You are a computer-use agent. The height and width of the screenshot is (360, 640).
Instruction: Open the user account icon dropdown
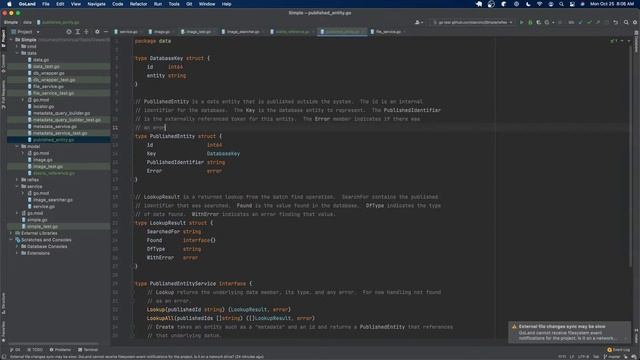click(x=418, y=22)
